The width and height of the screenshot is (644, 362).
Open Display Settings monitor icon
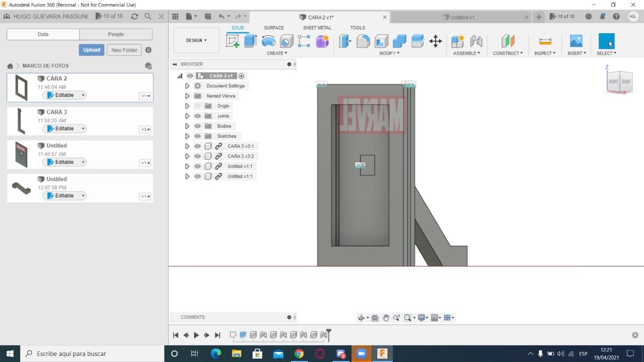[422, 318]
